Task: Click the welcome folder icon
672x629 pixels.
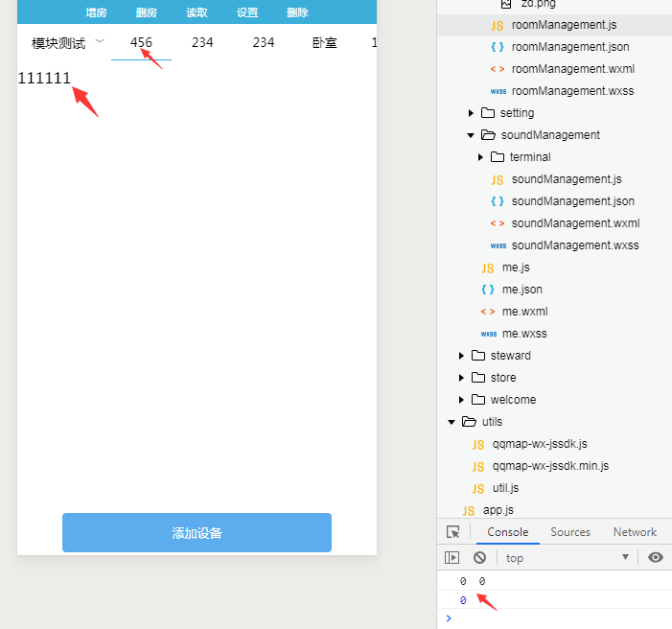Action: point(477,400)
